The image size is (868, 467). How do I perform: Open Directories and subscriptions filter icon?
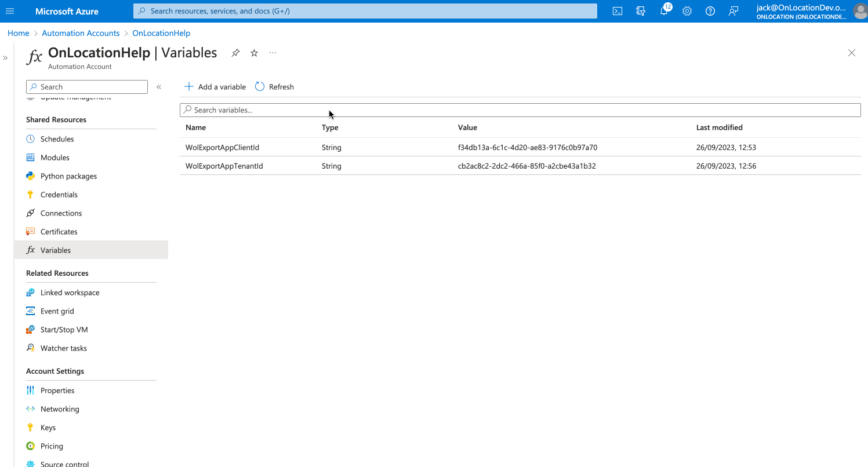641,11
